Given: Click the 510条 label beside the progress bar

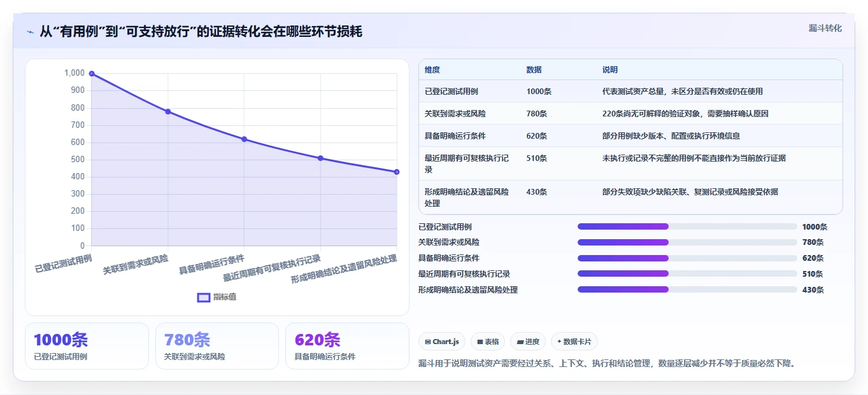Looking at the screenshot, I should (813, 274).
